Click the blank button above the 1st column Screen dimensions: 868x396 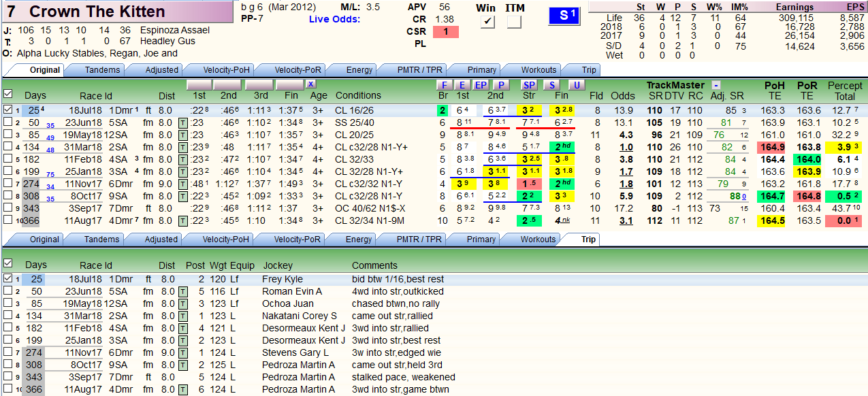pos(198,84)
